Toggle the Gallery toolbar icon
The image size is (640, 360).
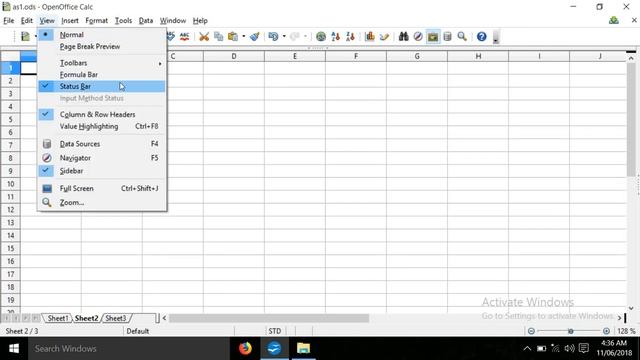(x=433, y=37)
